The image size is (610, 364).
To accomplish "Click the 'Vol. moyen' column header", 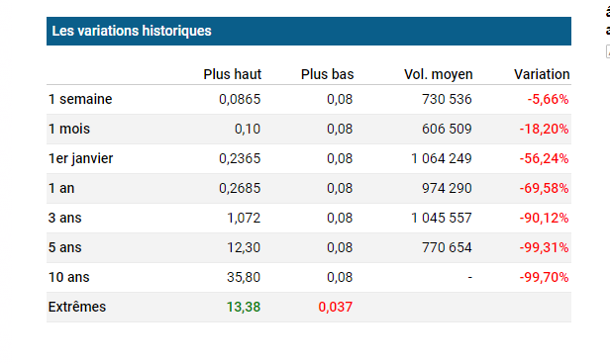I will (x=438, y=74).
